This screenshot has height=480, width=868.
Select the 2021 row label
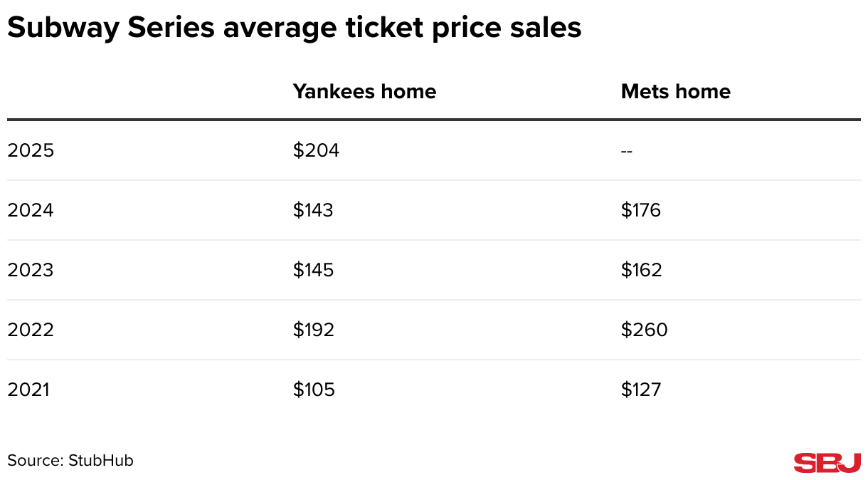point(28,390)
